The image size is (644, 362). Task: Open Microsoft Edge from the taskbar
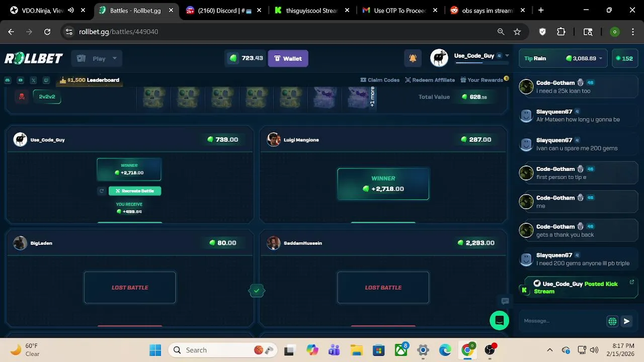pos(445,350)
